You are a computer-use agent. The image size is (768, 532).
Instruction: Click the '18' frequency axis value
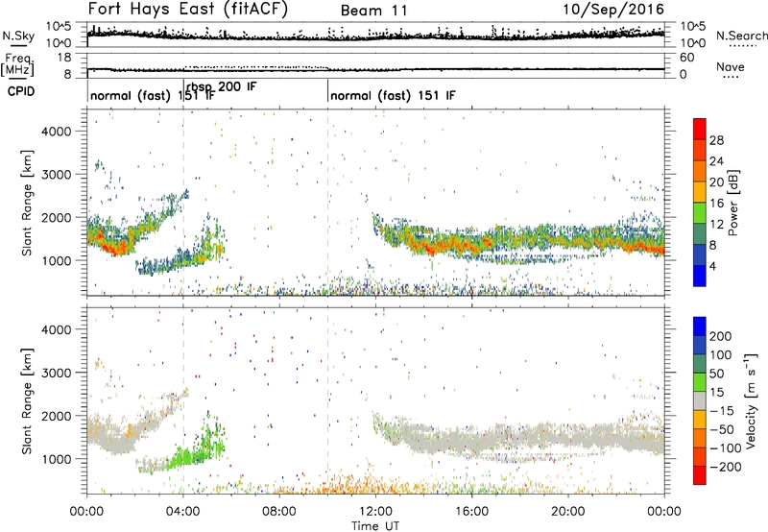(64, 58)
